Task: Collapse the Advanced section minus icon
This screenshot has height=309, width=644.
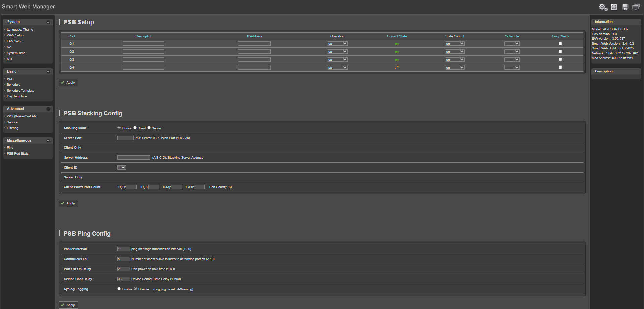Action: (x=48, y=109)
